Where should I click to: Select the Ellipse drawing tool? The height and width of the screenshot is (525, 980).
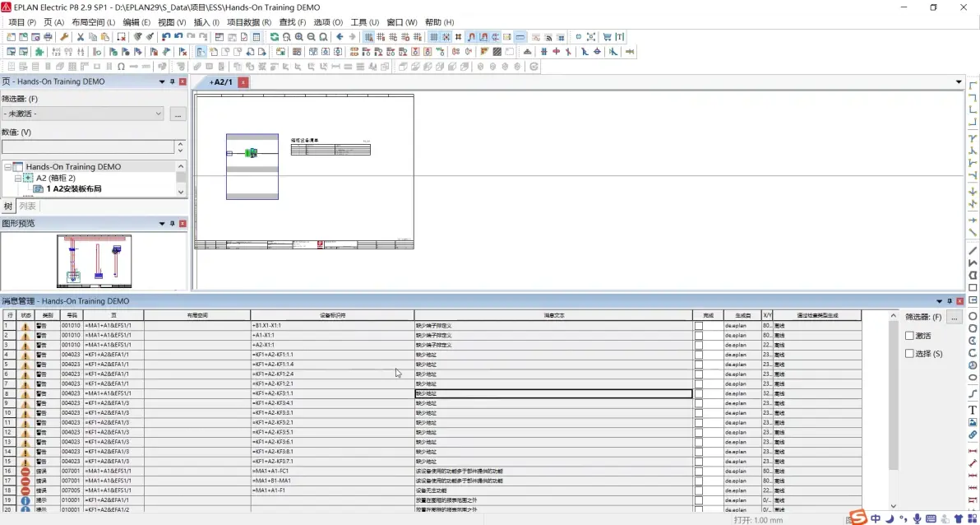click(973, 378)
